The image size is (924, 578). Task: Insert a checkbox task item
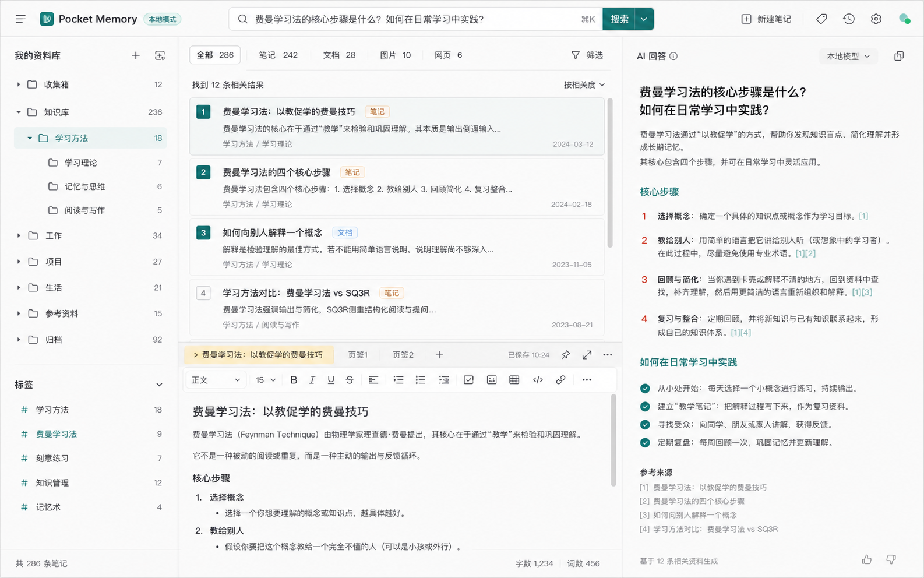click(x=468, y=380)
